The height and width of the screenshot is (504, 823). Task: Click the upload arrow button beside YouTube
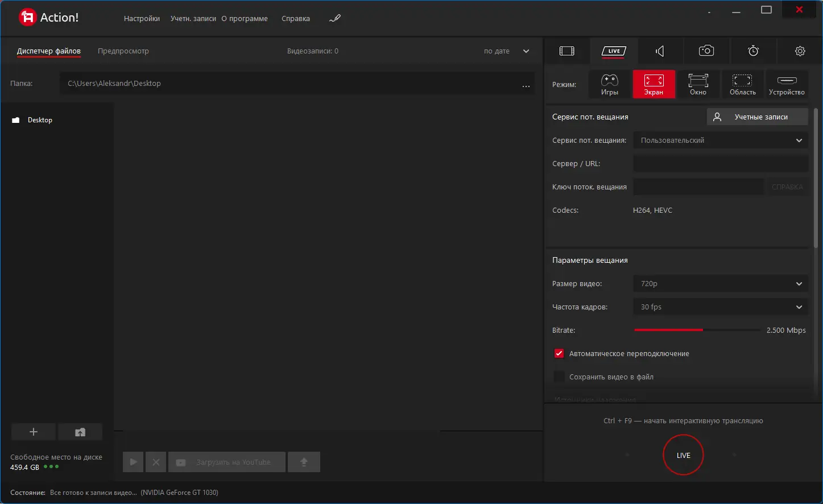tap(304, 462)
